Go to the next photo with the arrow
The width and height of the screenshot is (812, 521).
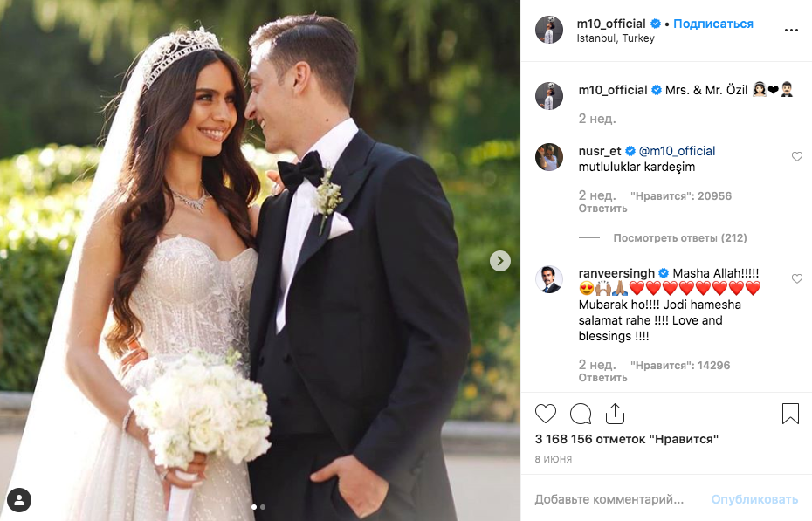pos(499,261)
